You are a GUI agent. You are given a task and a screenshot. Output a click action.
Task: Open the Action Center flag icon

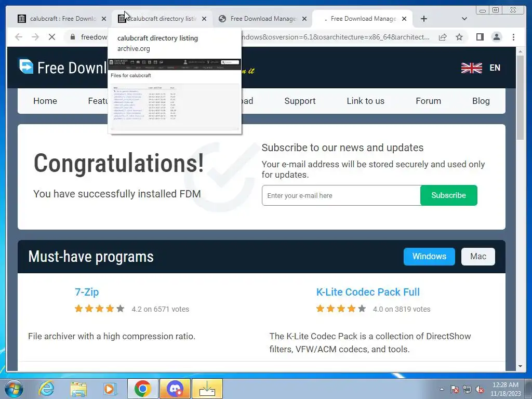coord(455,389)
